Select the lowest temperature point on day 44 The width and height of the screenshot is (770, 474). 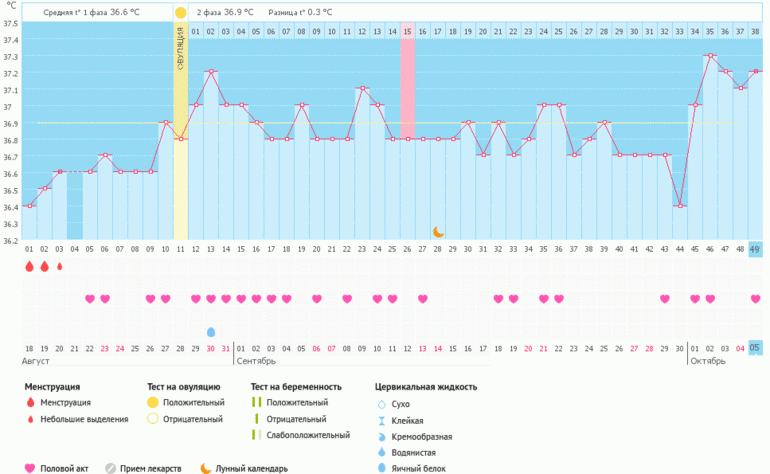click(x=680, y=206)
